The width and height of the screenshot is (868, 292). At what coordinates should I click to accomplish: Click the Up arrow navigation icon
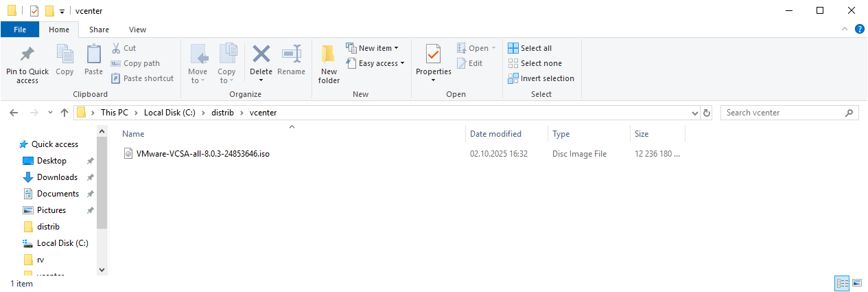tap(64, 113)
